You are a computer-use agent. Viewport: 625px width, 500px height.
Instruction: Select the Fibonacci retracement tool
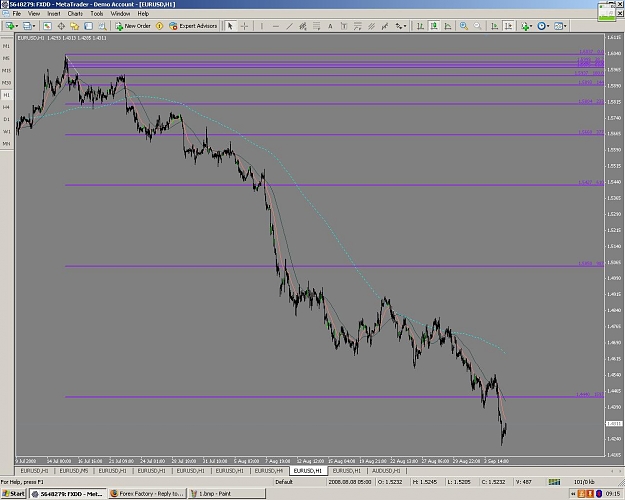(x=316, y=26)
